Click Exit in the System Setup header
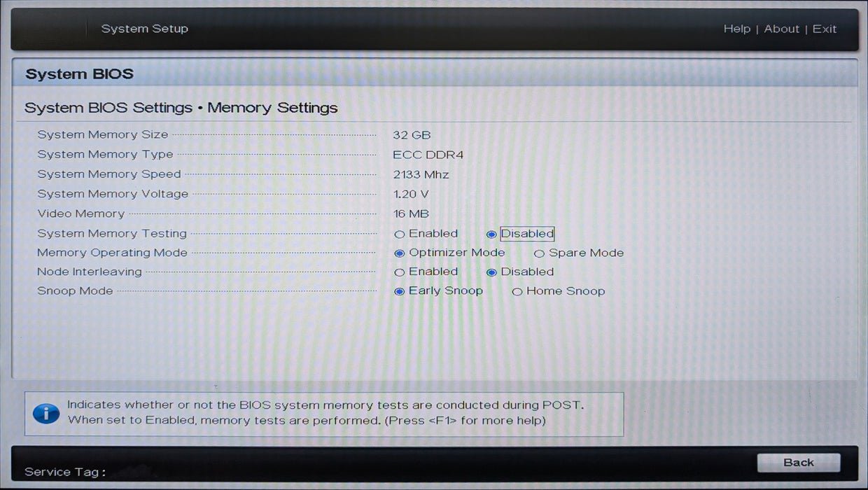The height and width of the screenshot is (490, 868). coord(825,29)
